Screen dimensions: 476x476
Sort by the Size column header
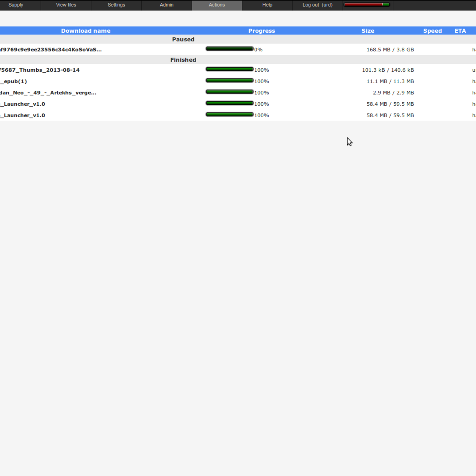point(368,31)
